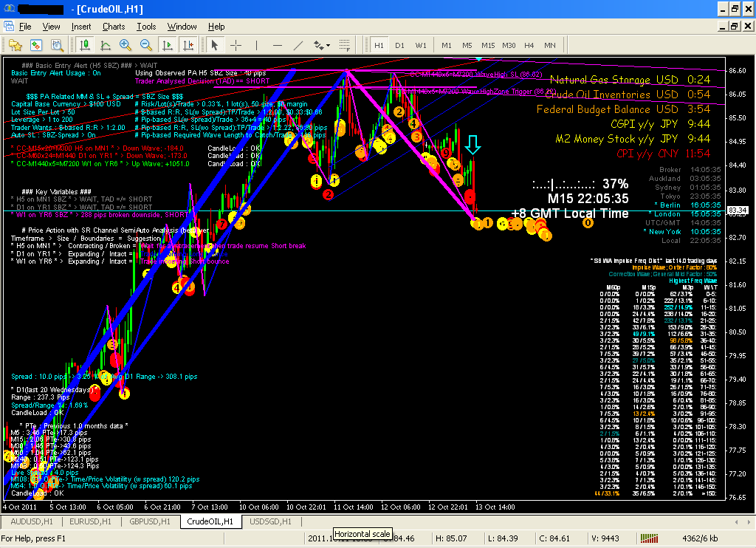Activate the Zoom In magnifier
Screen dimensions: 756x548
[x=123, y=45]
